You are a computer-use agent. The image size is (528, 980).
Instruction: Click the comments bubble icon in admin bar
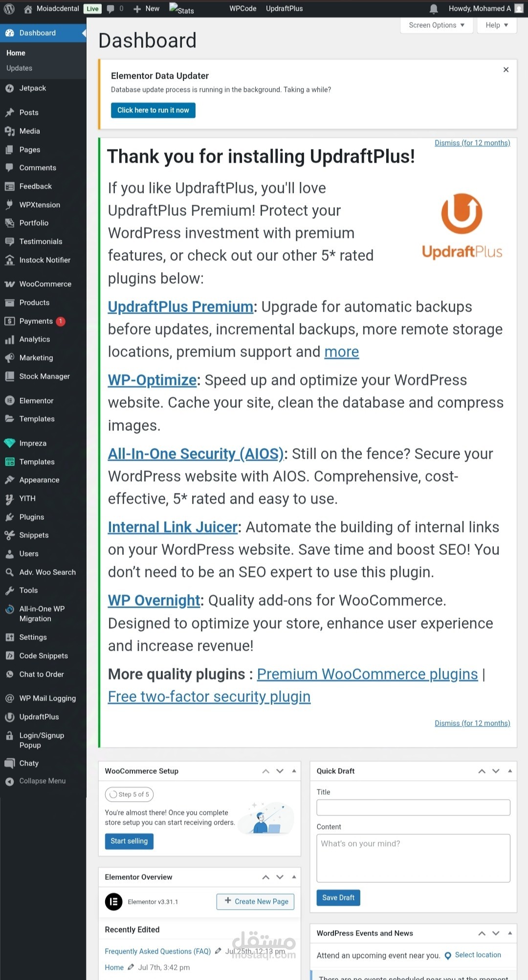click(x=111, y=9)
